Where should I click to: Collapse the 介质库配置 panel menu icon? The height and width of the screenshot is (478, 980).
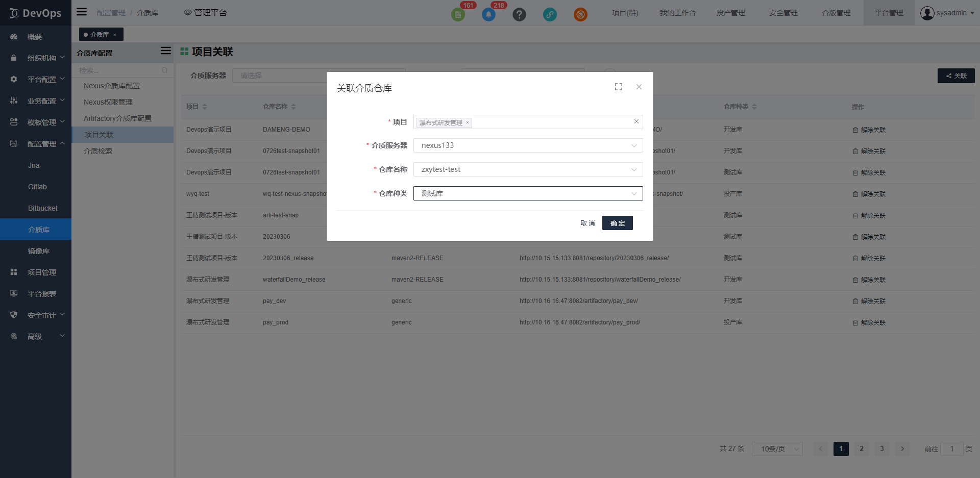pyautogui.click(x=165, y=51)
